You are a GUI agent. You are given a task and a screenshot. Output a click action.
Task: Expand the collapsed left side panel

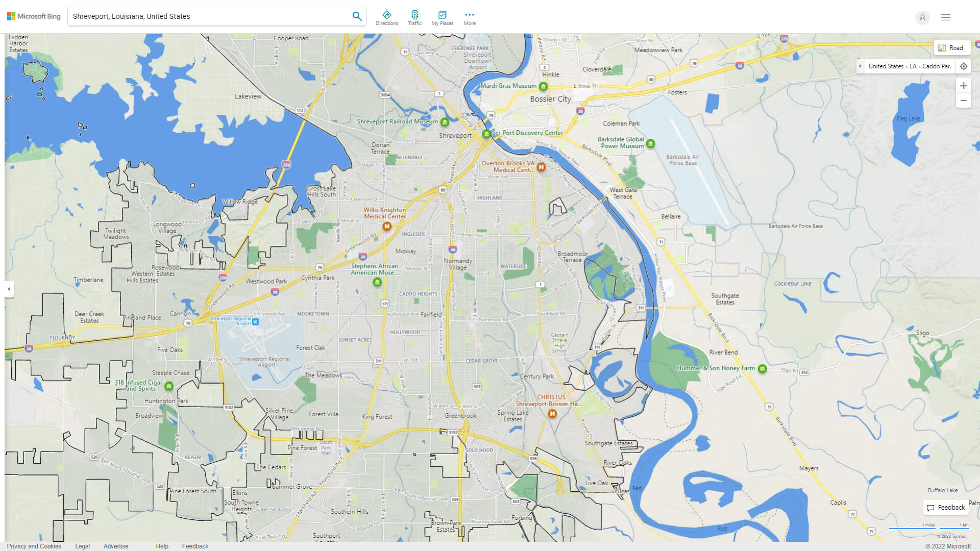click(x=8, y=290)
